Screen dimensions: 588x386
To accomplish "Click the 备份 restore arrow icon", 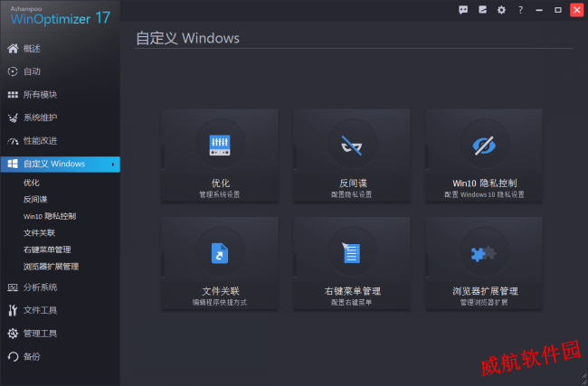I will click(x=13, y=356).
